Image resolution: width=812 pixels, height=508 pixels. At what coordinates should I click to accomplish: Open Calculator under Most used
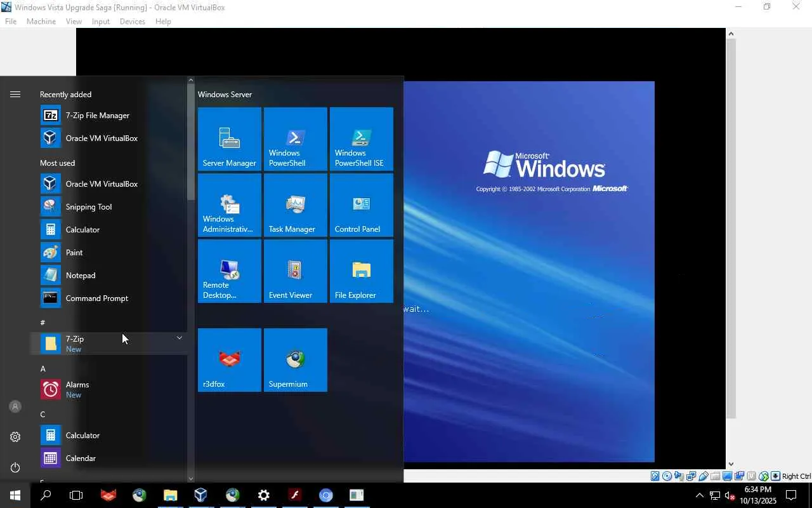(x=108, y=230)
